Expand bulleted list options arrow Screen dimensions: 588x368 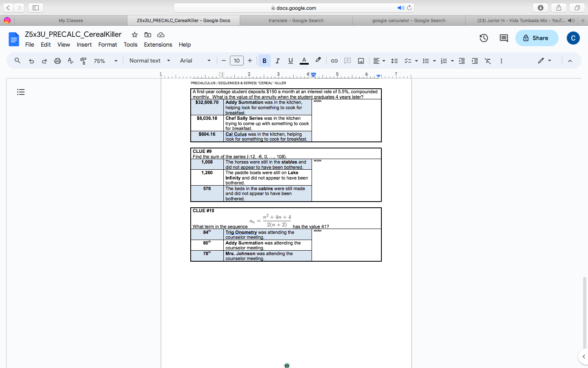tap(434, 61)
